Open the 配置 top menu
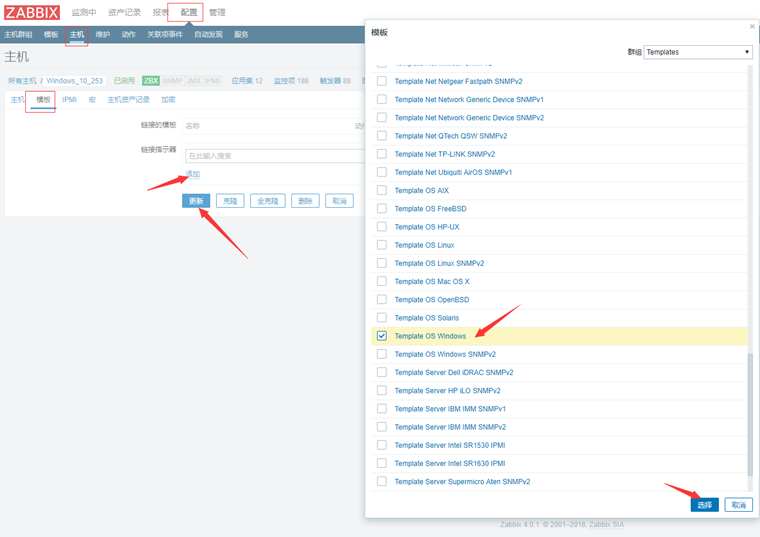 click(189, 12)
